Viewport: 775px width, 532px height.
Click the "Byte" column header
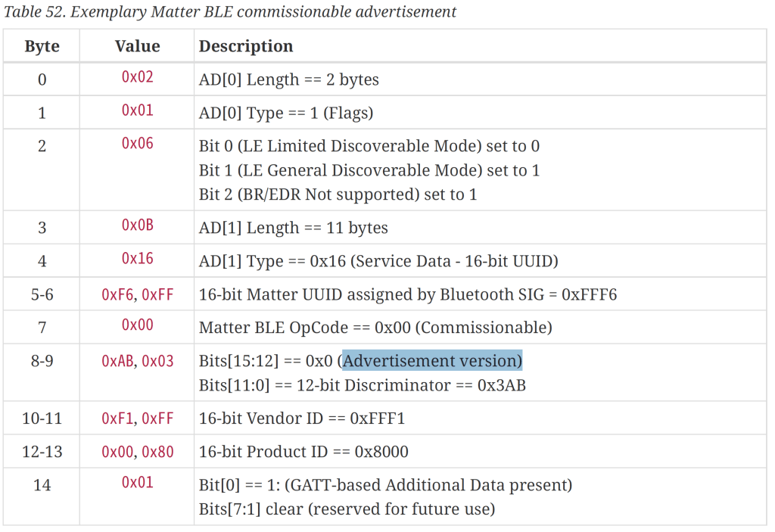[42, 46]
